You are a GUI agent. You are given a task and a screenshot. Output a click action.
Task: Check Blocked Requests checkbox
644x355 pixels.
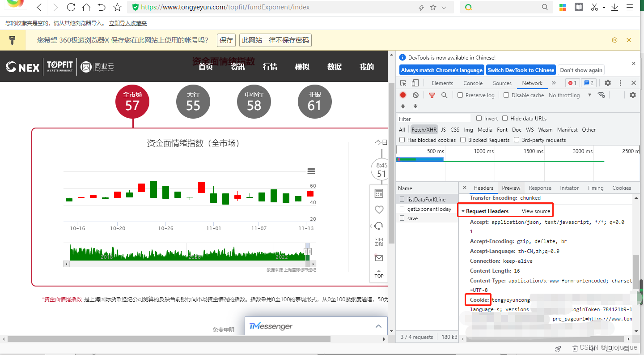463,140
